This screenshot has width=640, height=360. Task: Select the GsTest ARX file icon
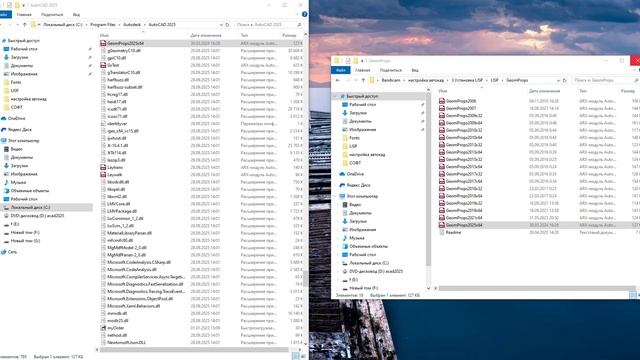103,65
